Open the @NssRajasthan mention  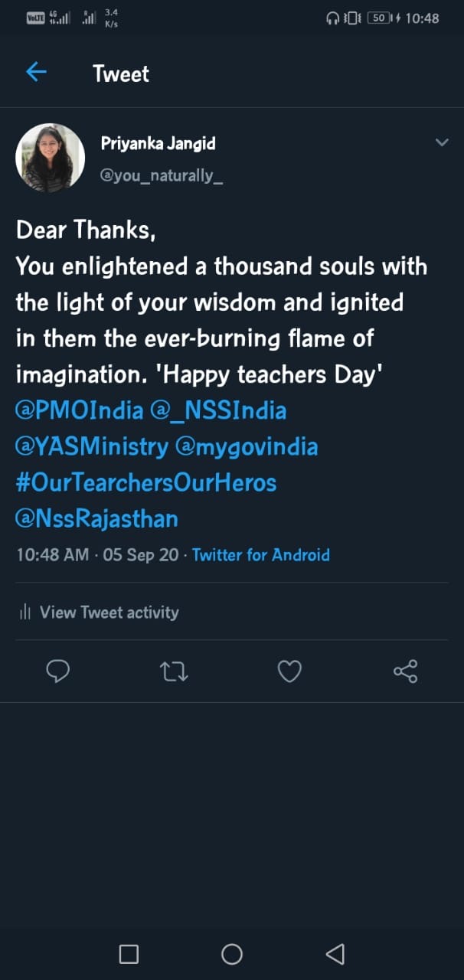pos(96,518)
